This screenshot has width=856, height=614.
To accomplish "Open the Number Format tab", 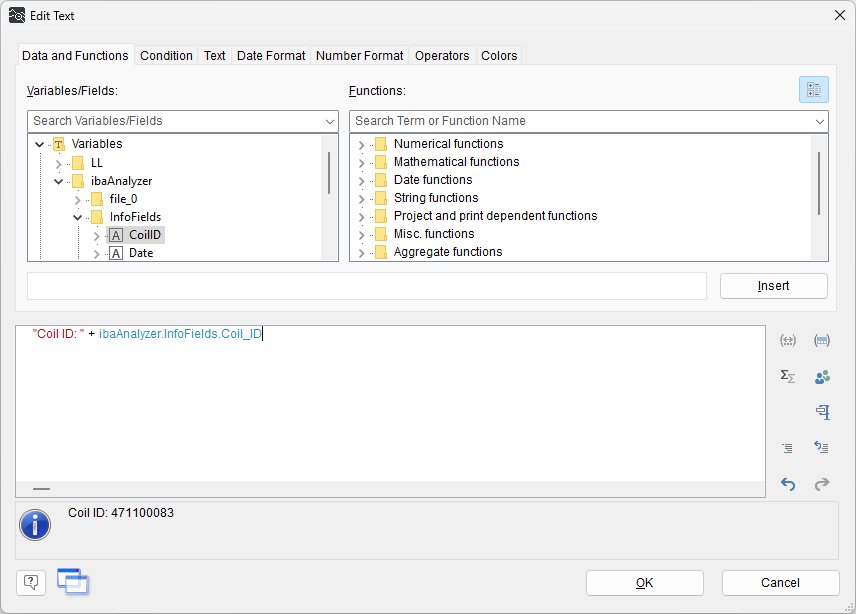I will [359, 56].
